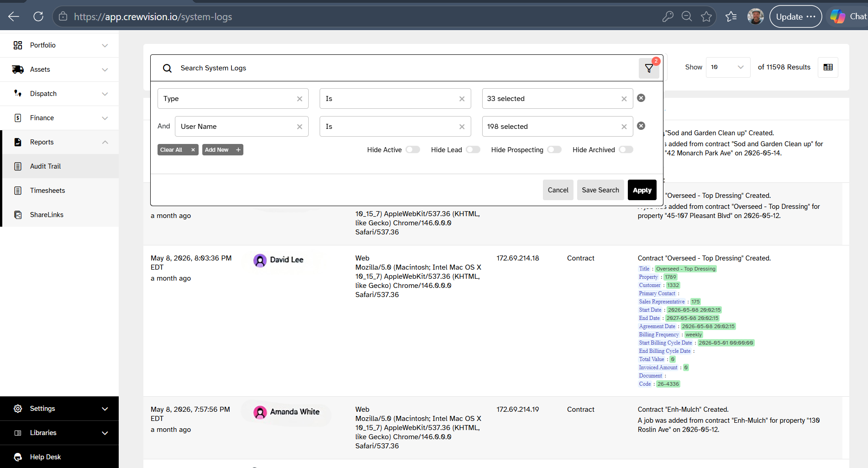868x468 pixels.
Task: Expand the Dispatch menu chevron
Action: [105, 94]
